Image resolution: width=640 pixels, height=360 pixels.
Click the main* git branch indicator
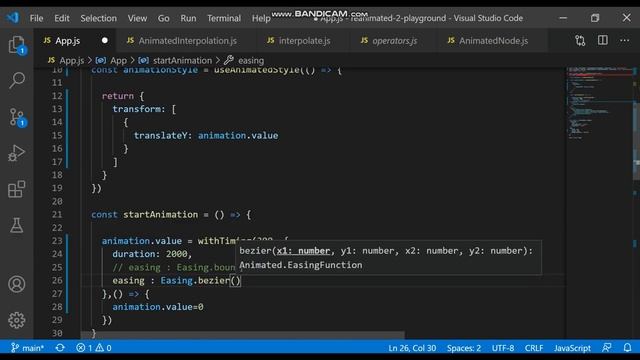pos(27,348)
